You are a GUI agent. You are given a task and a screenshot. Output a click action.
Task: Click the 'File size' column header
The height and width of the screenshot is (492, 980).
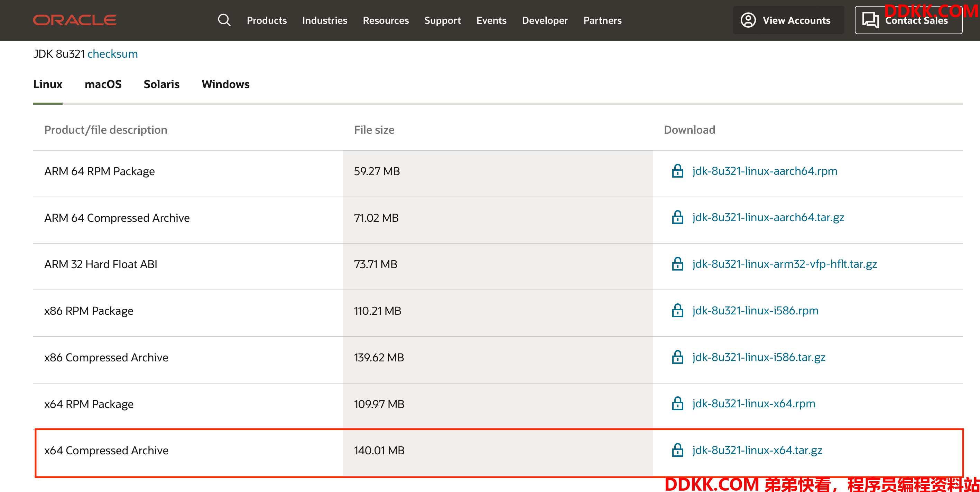tap(374, 130)
